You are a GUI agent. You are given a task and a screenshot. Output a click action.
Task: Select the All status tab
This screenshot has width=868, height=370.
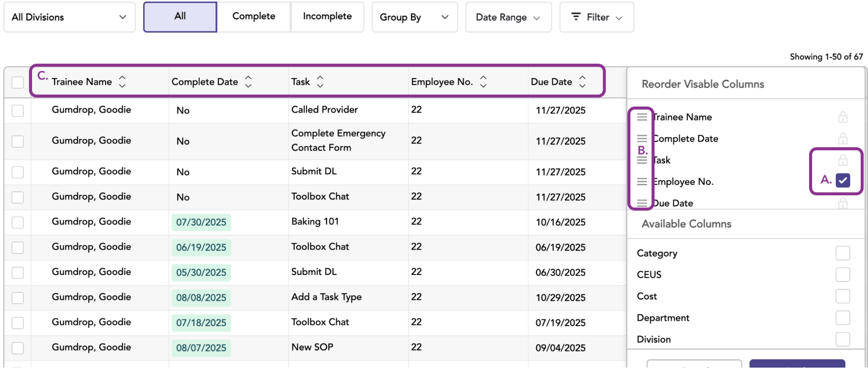(180, 16)
